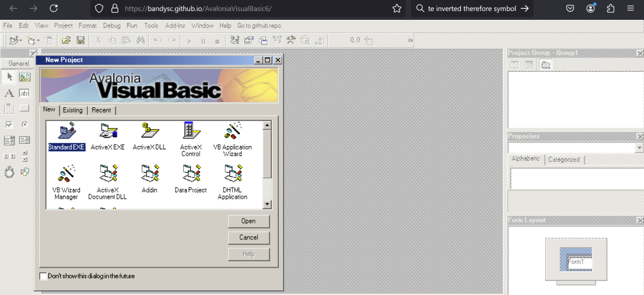Open the Properties object dropdown

(639, 147)
